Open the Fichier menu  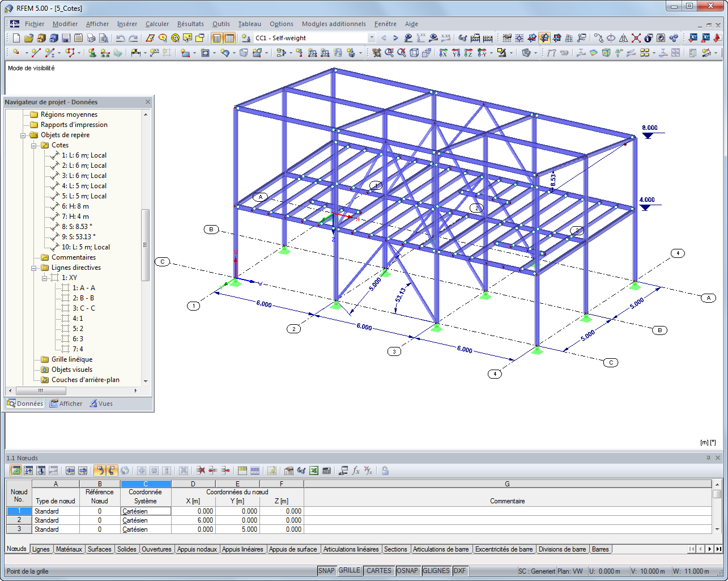(35, 24)
